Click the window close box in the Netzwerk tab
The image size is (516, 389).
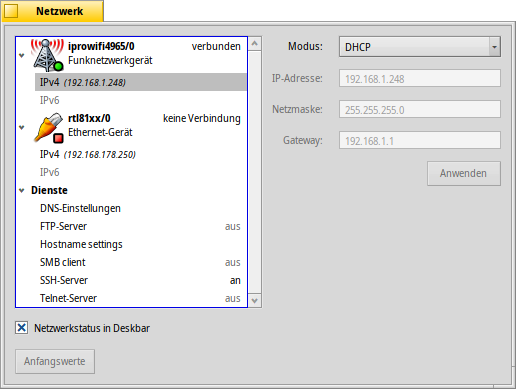point(11,11)
